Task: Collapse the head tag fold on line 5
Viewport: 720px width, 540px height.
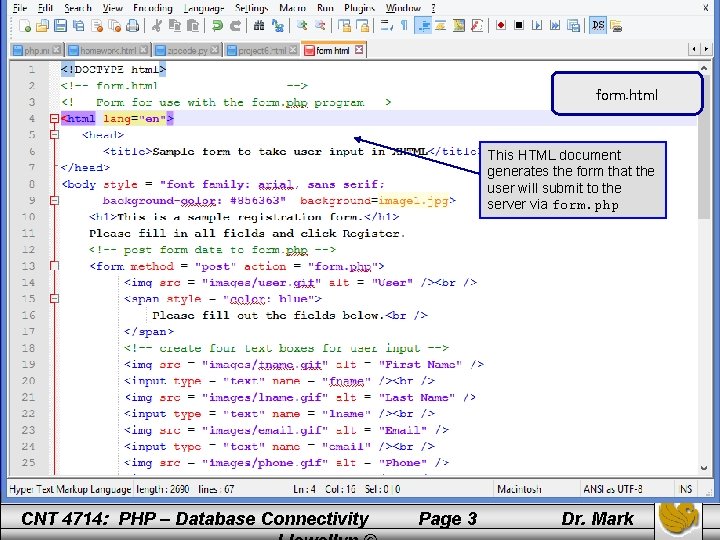Action: coord(54,135)
